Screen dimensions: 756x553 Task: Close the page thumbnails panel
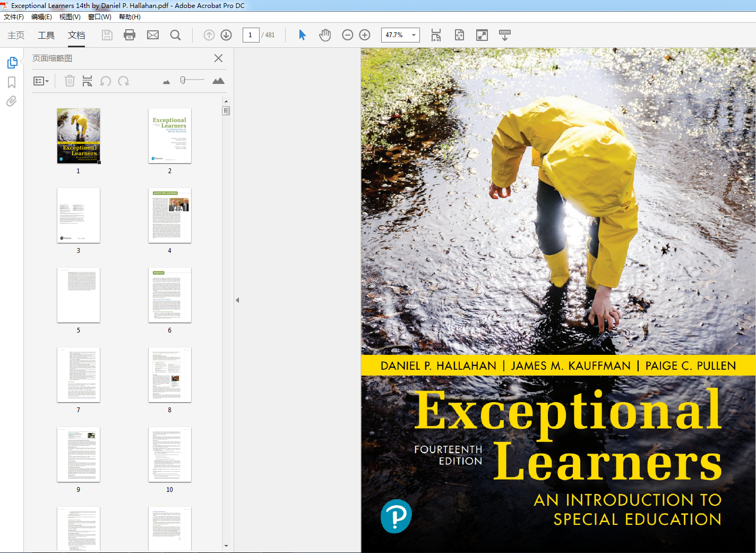pyautogui.click(x=218, y=58)
